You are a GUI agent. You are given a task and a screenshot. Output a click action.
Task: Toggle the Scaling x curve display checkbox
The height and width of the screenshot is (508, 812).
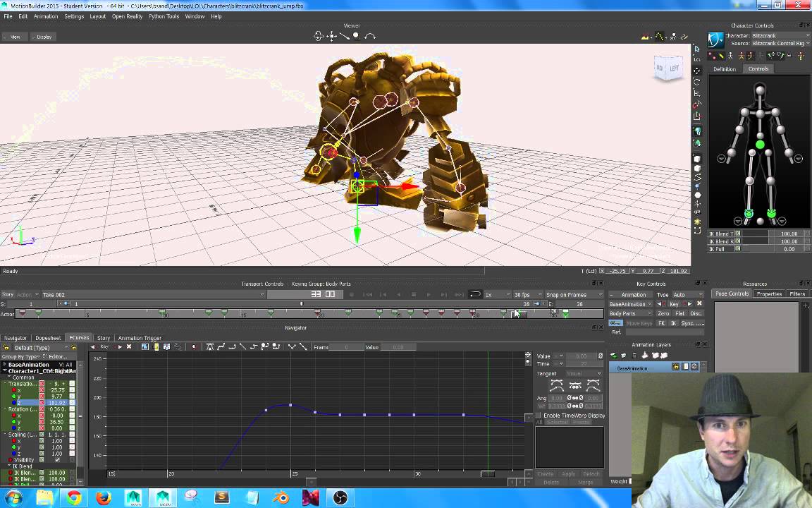72,441
